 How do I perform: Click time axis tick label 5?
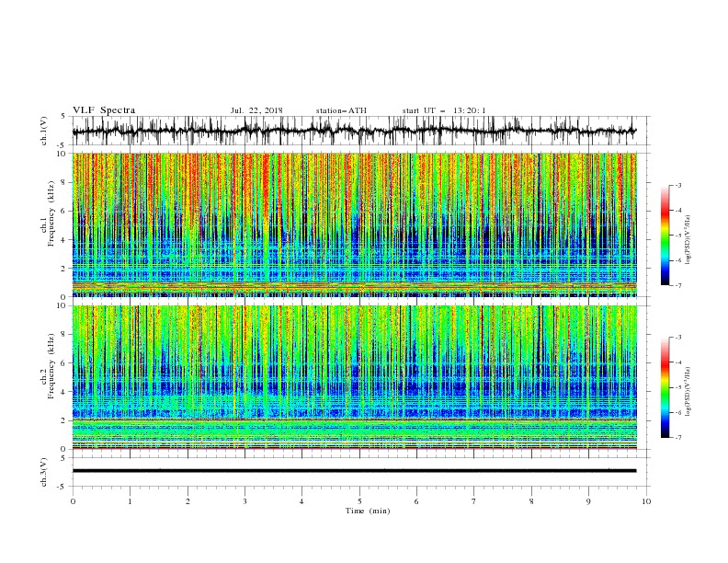[359, 501]
